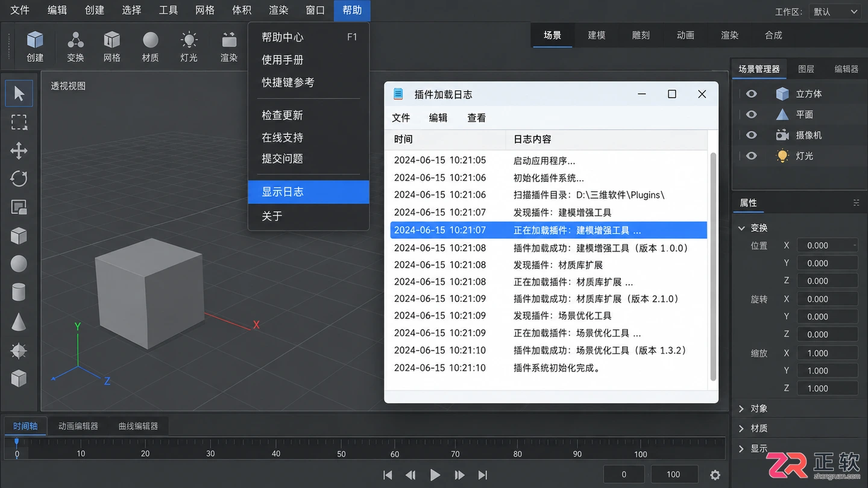Viewport: 868px width, 488px height.
Task: Play the animation with the play button
Action: click(x=435, y=475)
